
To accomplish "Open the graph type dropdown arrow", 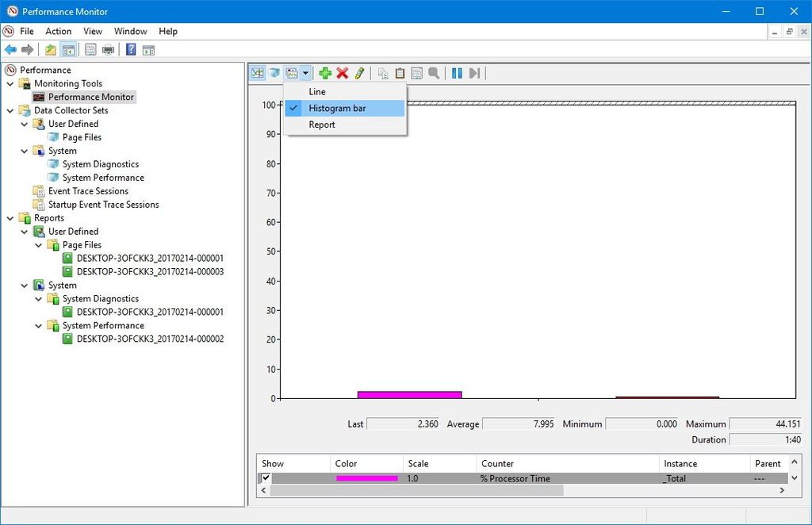I will click(x=305, y=73).
